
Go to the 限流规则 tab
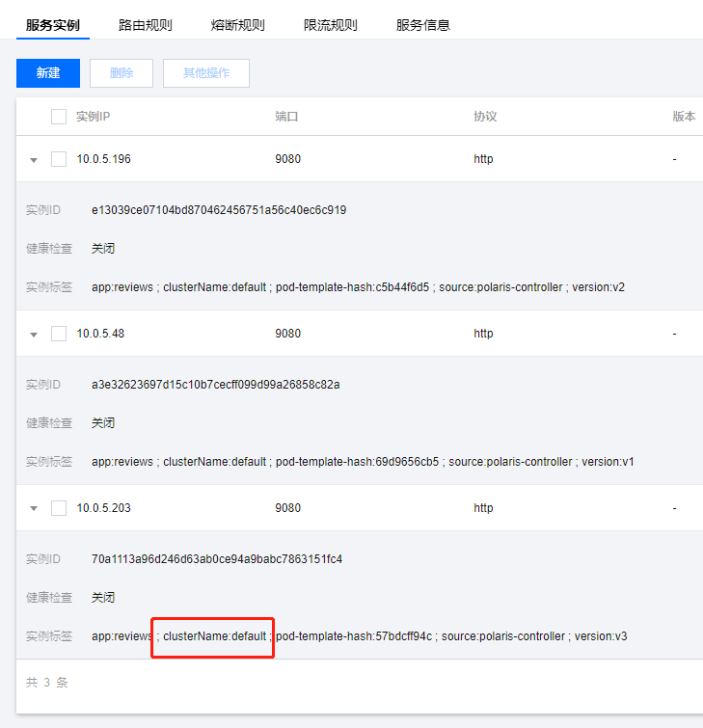tap(330, 25)
